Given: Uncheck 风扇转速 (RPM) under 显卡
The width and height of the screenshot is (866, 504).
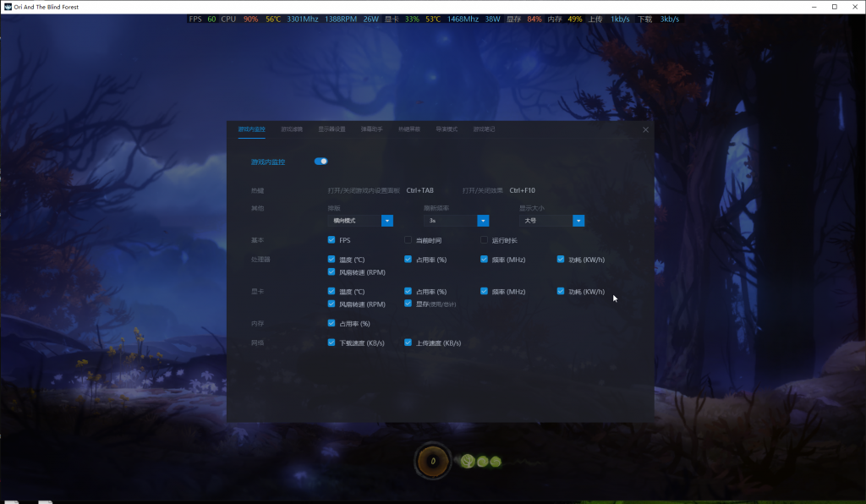Looking at the screenshot, I should click(332, 304).
